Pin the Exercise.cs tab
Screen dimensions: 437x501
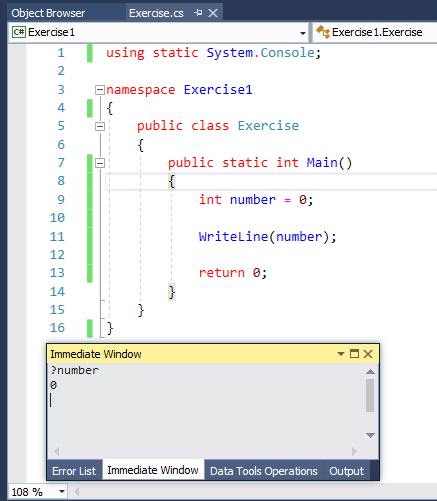(x=198, y=13)
